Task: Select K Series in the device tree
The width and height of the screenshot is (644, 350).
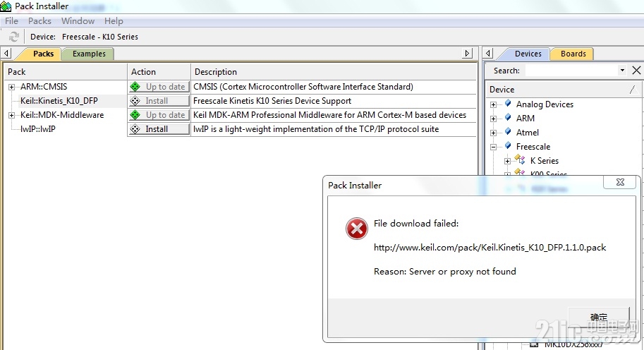Action: [545, 161]
